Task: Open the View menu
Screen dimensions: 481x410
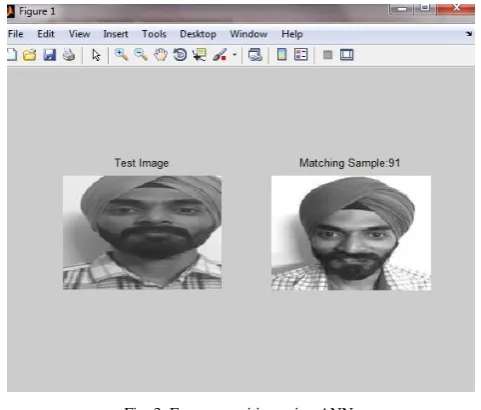Action: point(79,34)
